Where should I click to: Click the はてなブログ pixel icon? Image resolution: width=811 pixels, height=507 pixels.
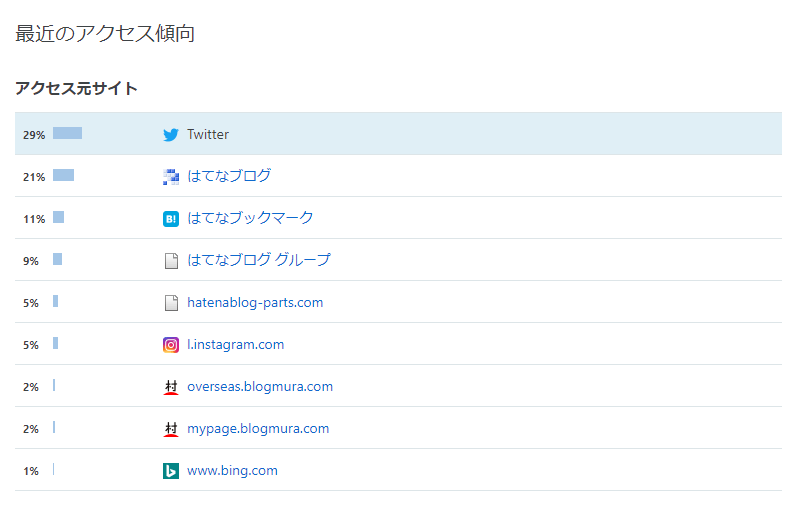(x=171, y=177)
